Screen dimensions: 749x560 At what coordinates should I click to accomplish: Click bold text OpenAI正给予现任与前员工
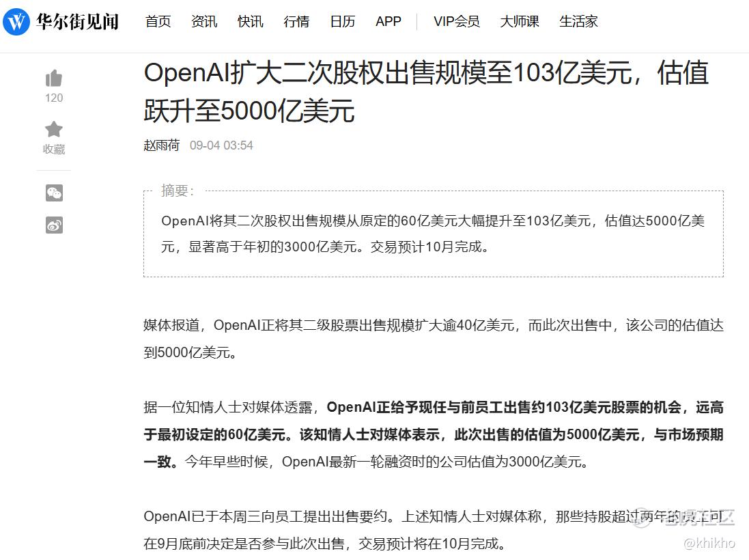434,434
